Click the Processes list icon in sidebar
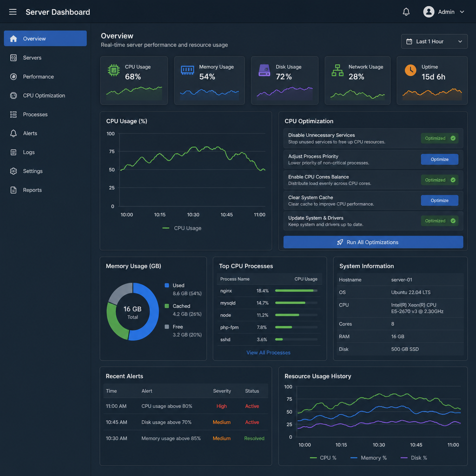Viewport: 476px width, 476px height. click(x=13, y=114)
